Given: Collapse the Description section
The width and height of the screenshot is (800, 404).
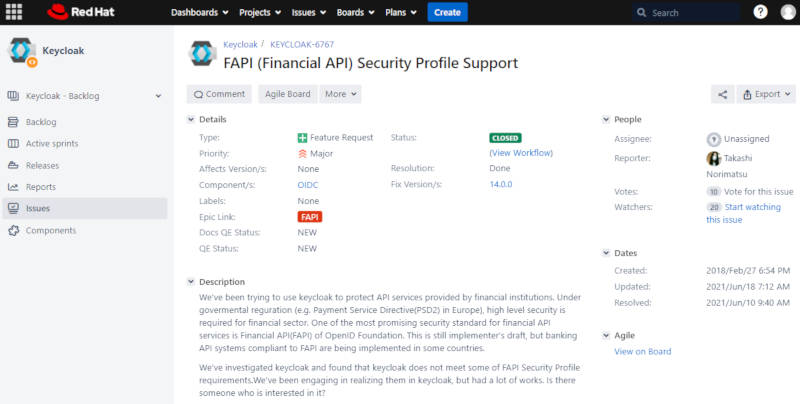Looking at the screenshot, I should [191, 282].
